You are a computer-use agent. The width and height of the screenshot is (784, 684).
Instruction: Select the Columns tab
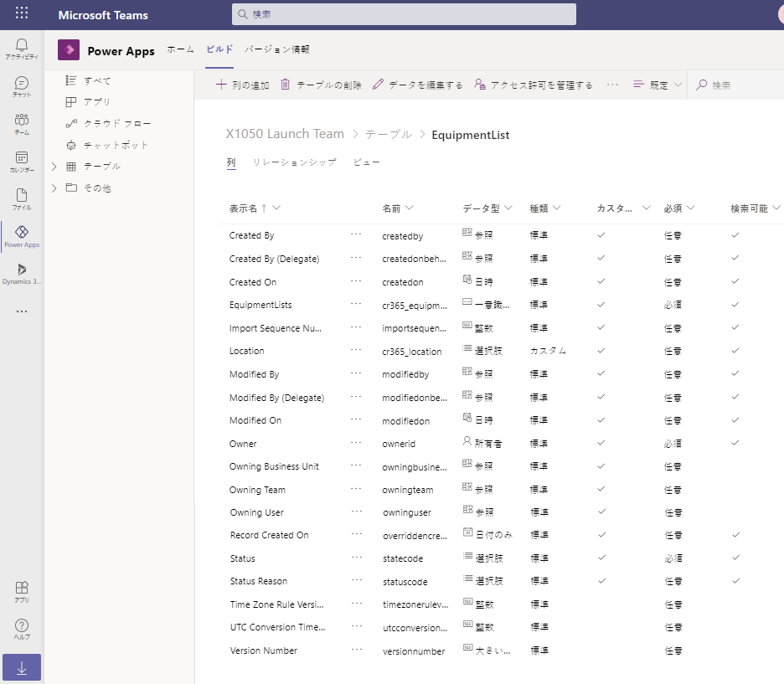pos(231,162)
